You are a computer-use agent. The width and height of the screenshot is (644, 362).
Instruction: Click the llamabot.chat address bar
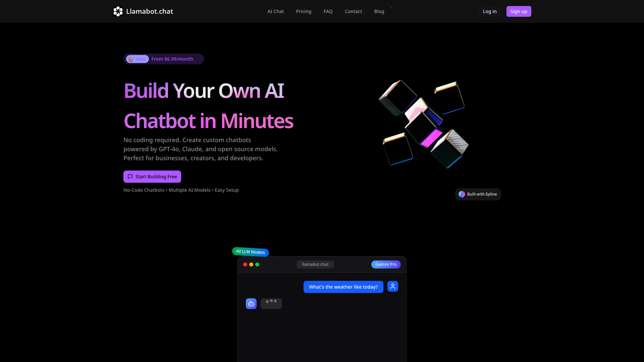(315, 264)
